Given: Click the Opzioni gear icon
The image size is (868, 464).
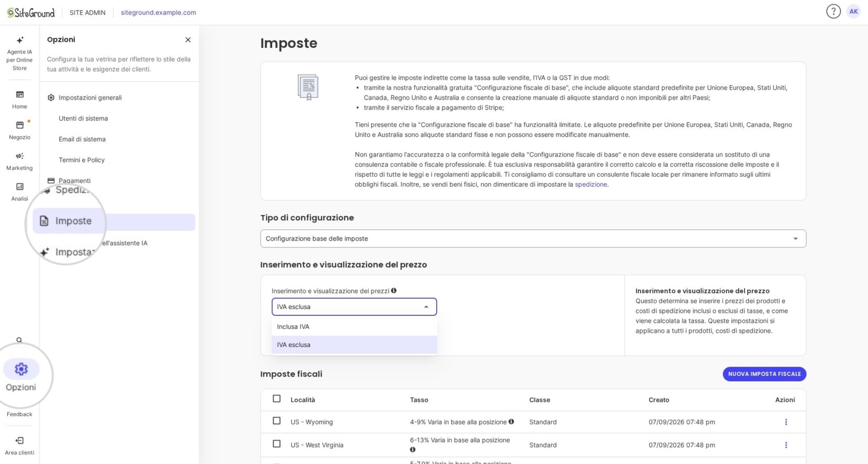Looking at the screenshot, I should coord(21,369).
